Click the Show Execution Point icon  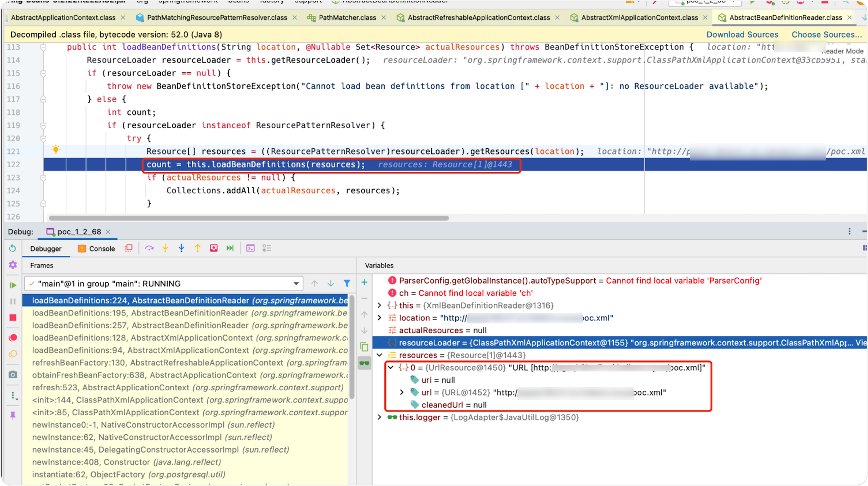pos(129,248)
